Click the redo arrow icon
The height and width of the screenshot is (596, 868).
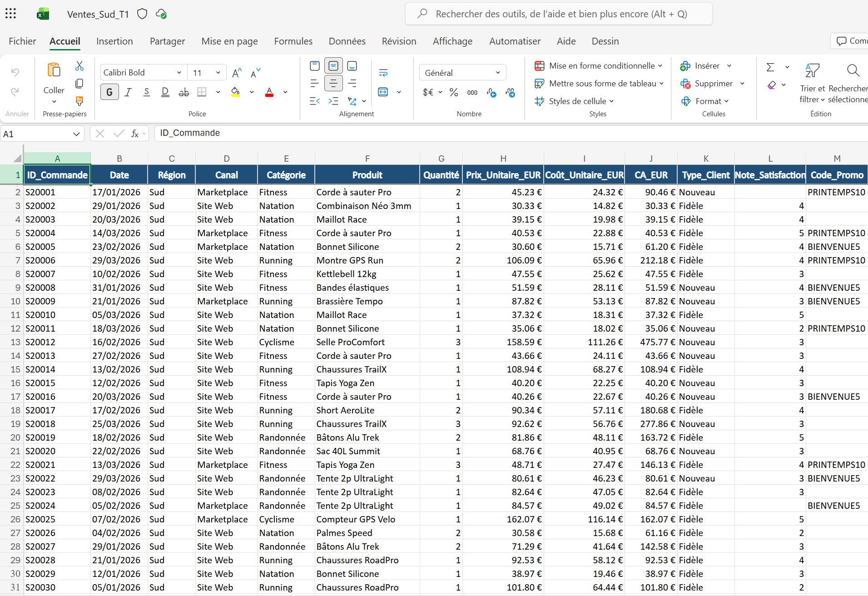click(15, 92)
